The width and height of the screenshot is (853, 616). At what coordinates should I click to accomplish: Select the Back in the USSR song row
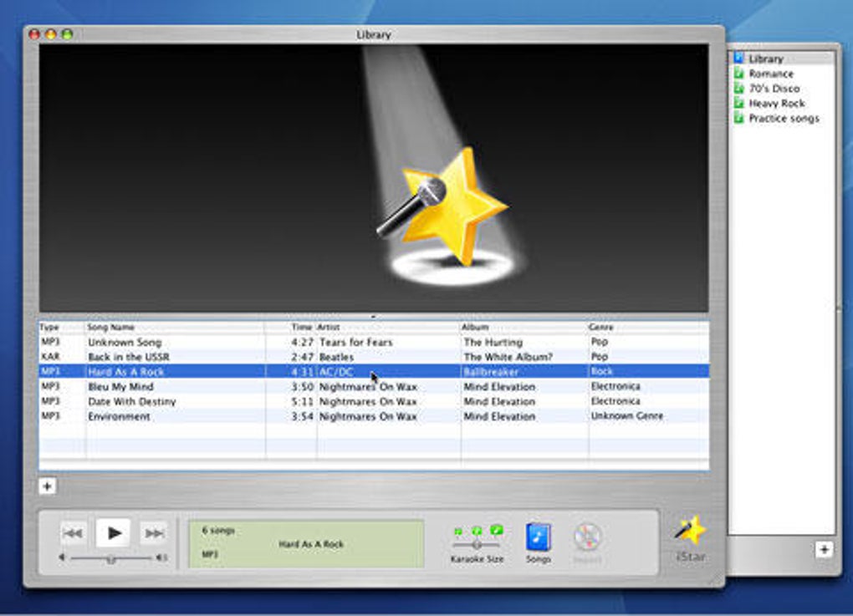374,357
